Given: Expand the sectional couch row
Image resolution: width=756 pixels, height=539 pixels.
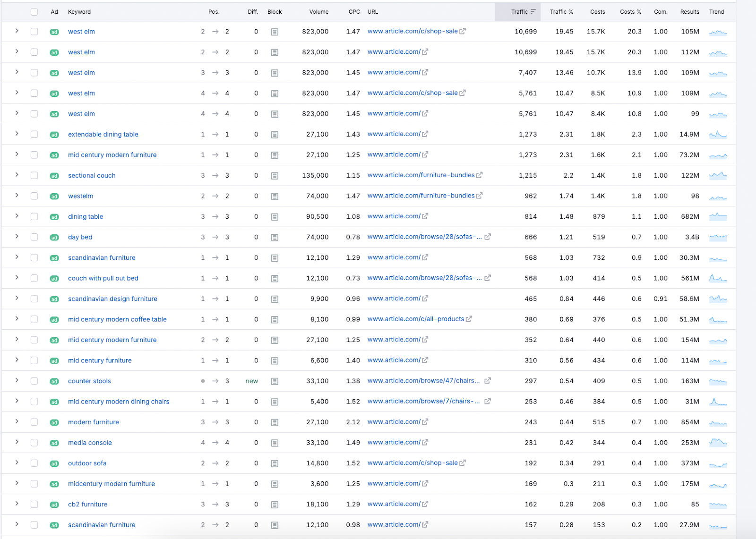Looking at the screenshot, I should point(17,175).
